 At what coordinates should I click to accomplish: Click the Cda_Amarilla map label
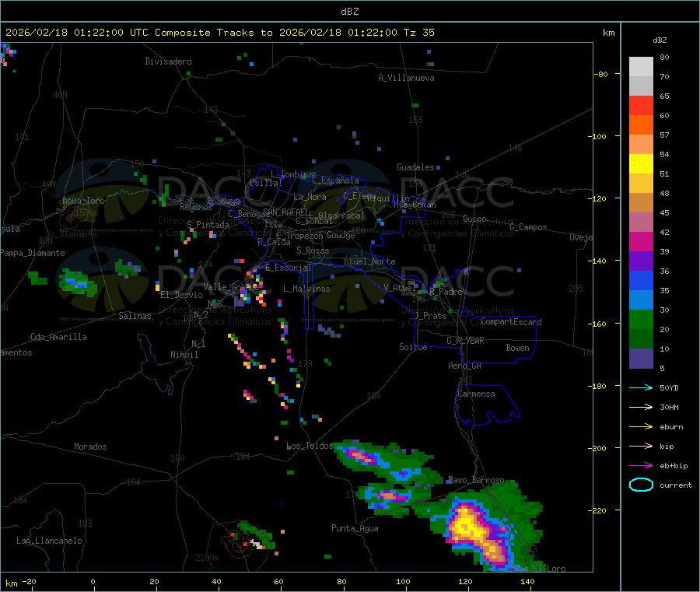click(x=58, y=337)
